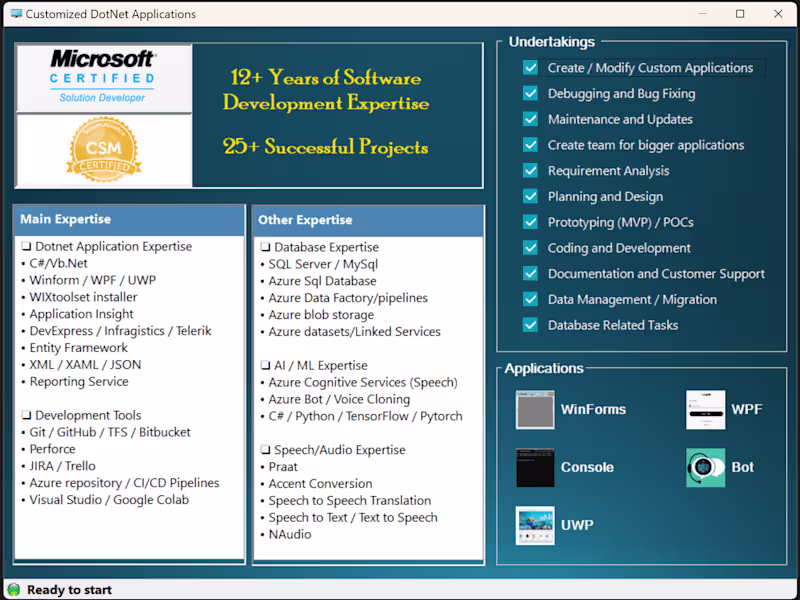Select the WPF application thumbnail icon
The height and width of the screenshot is (600, 800).
705,410
